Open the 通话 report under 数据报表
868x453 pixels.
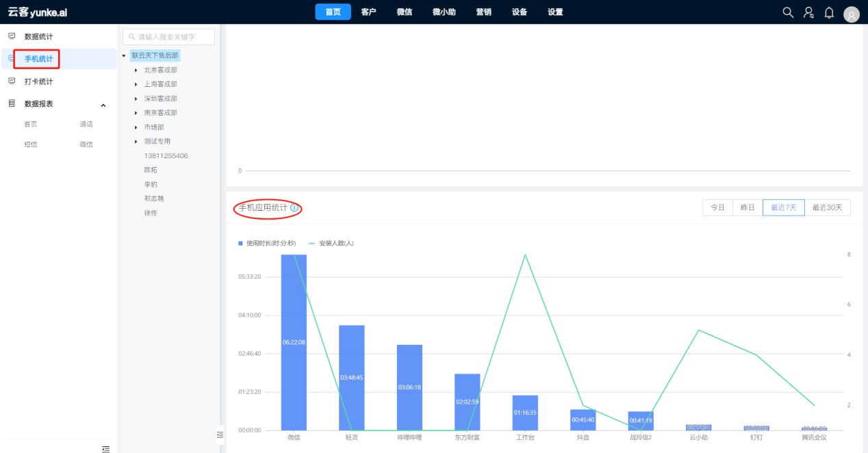86,124
